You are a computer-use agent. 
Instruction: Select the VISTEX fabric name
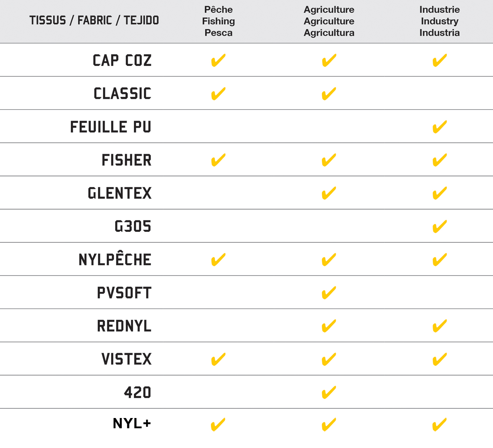point(126,359)
